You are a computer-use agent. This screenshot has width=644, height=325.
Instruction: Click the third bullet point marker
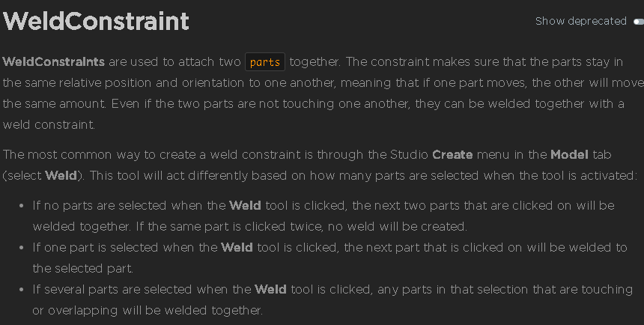pyautogui.click(x=20, y=289)
